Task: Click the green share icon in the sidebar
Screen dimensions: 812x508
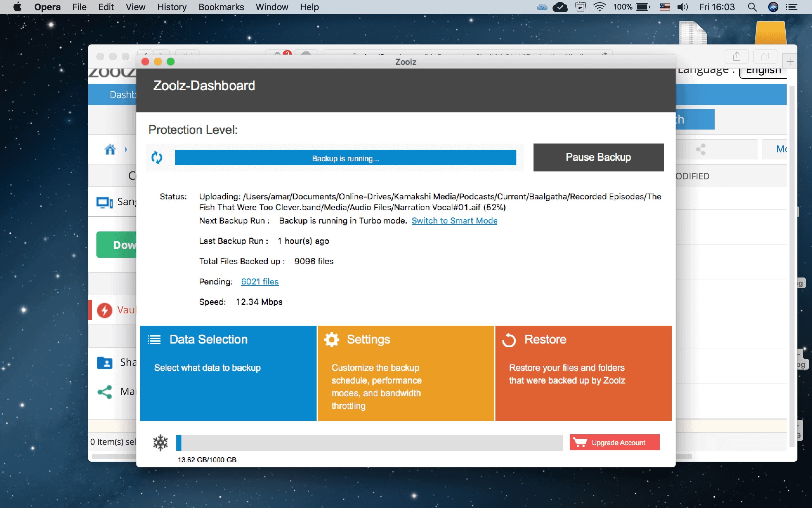Action: (x=104, y=392)
